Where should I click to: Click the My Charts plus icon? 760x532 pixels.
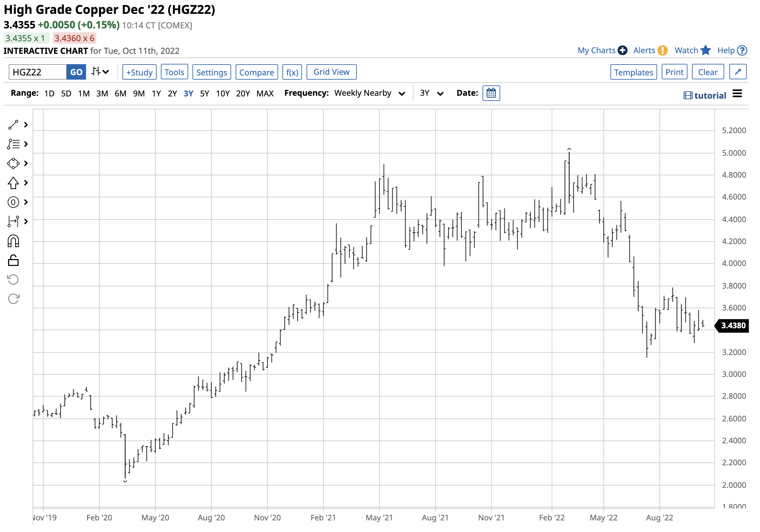click(x=622, y=50)
